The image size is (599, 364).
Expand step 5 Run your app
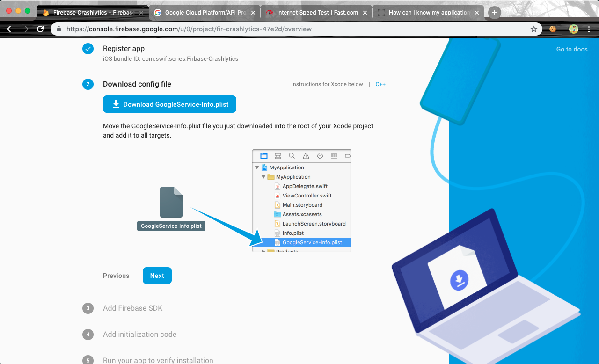(158, 360)
